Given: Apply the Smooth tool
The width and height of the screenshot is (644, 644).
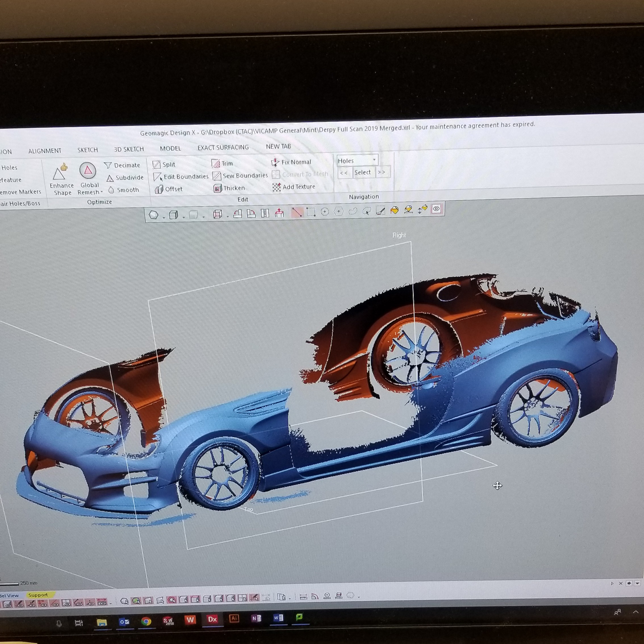Looking at the screenshot, I should 123,190.
